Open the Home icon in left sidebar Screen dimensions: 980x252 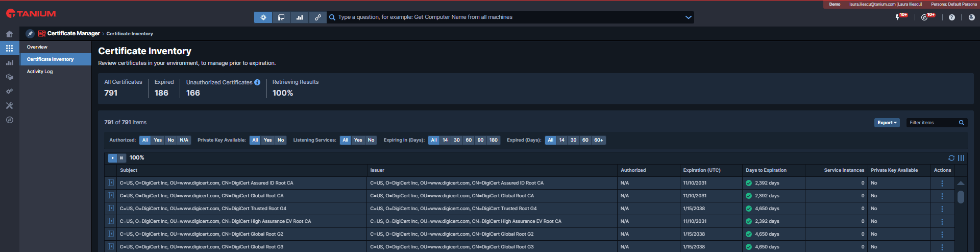[9, 34]
